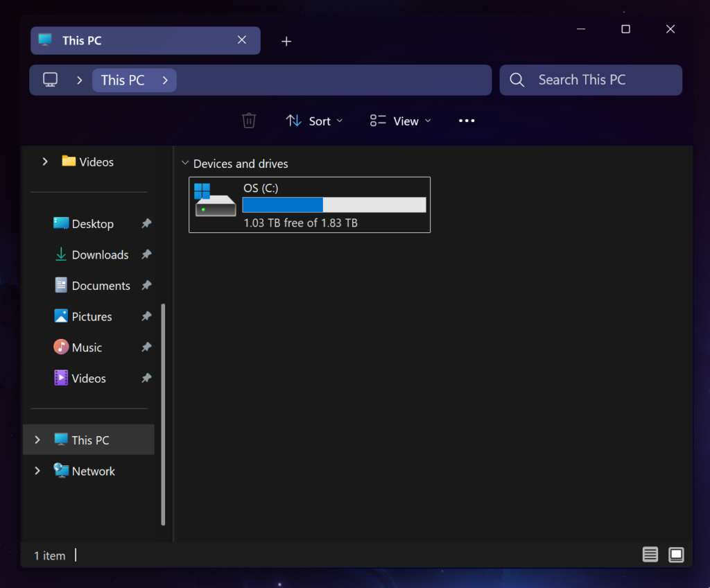The image size is (710, 588).
Task: Select the OS (C:) drive
Action: pyautogui.click(x=310, y=205)
